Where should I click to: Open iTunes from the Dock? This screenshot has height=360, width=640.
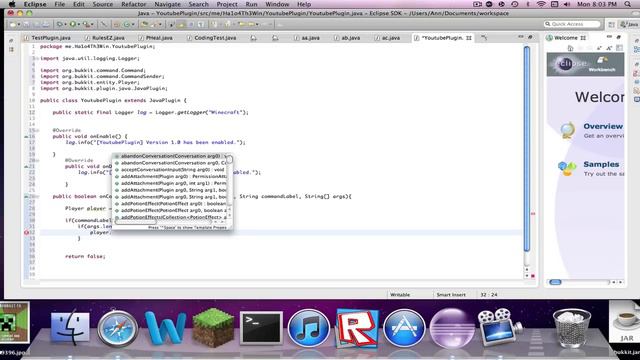(309, 328)
